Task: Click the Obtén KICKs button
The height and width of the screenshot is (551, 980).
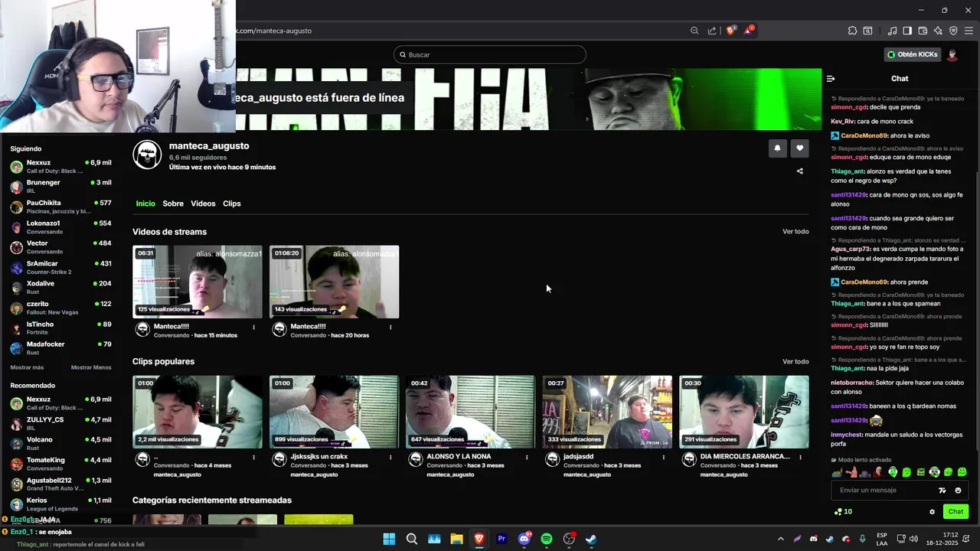Action: (x=912, y=54)
